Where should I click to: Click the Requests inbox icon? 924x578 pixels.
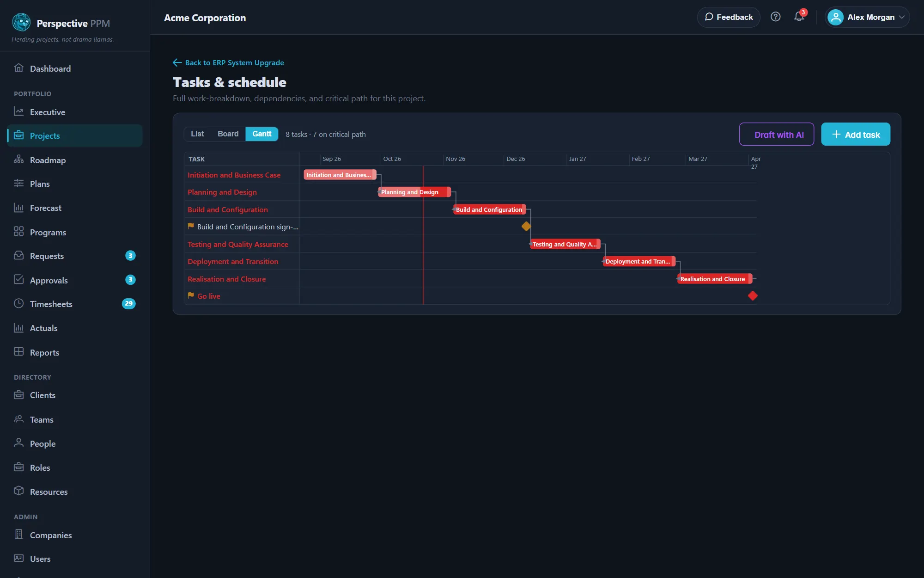point(18,255)
